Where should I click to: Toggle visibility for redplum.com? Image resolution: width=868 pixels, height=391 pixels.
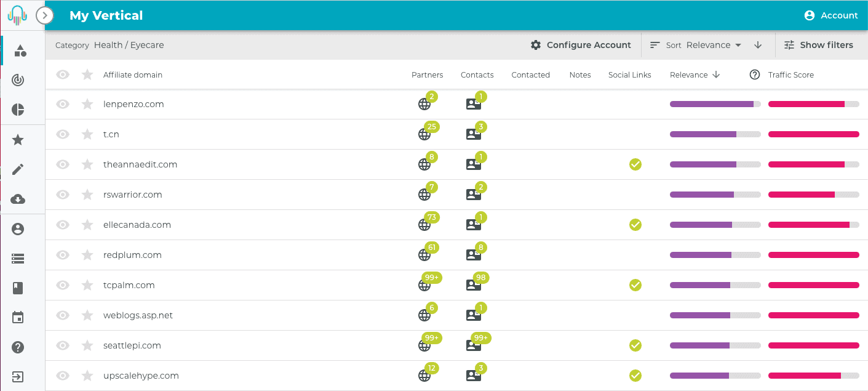tap(63, 255)
